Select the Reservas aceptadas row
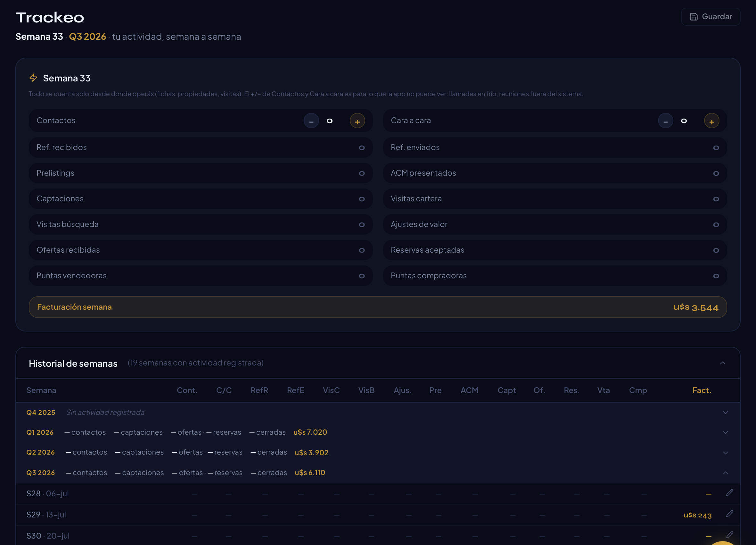Image resolution: width=756 pixels, height=545 pixels. click(555, 250)
